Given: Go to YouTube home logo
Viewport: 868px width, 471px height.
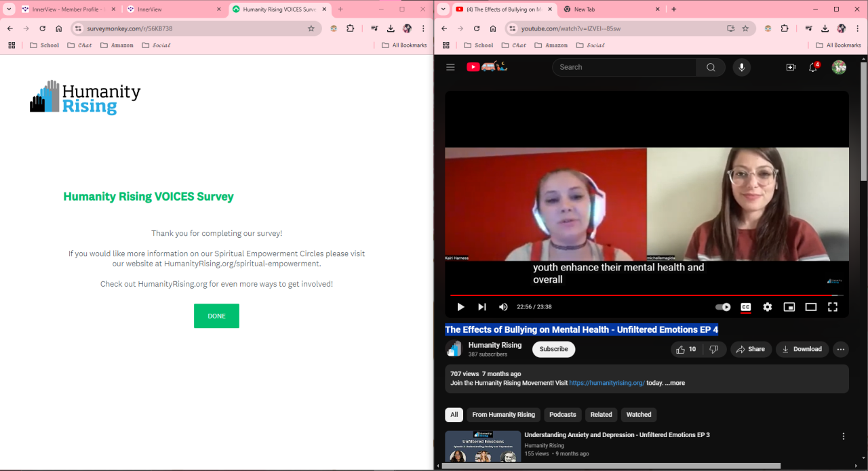Looking at the screenshot, I should tap(486, 66).
